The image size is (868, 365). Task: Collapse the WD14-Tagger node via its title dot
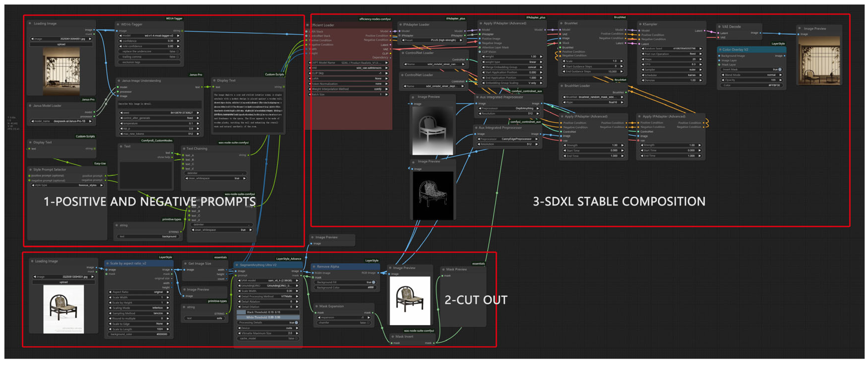118,24
